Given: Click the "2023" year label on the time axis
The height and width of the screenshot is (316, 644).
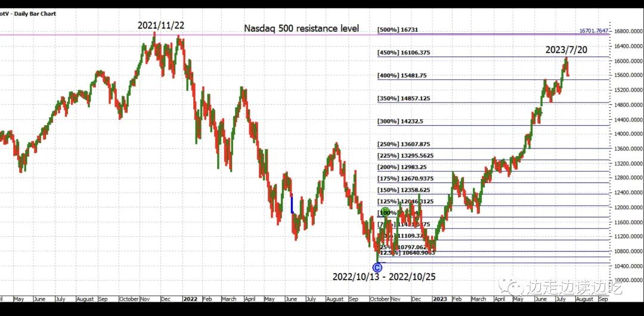Looking at the screenshot, I should (x=439, y=299).
